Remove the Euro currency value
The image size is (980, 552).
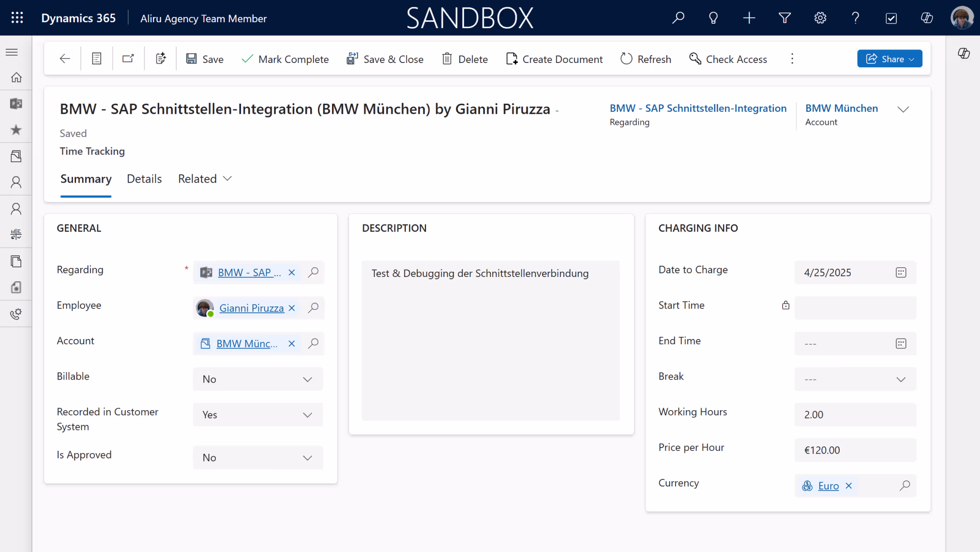pos(848,486)
